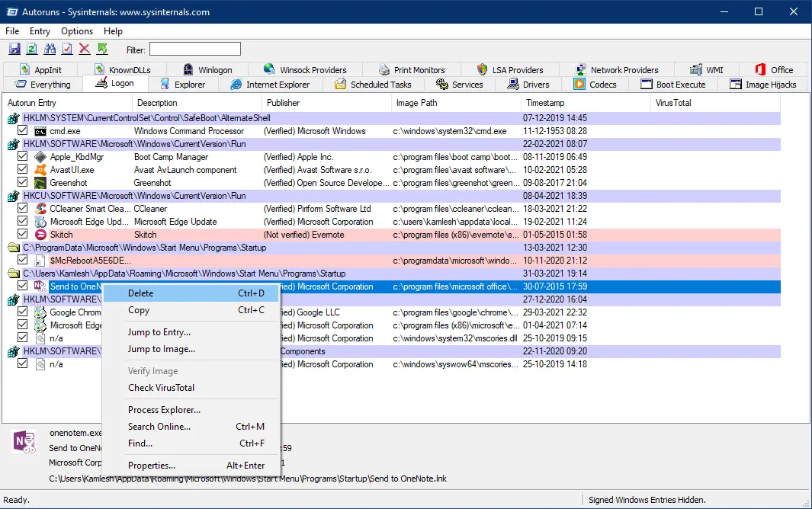
Task: Click 'Signed Windows Entries Hidden.' status text
Action: [x=647, y=500]
